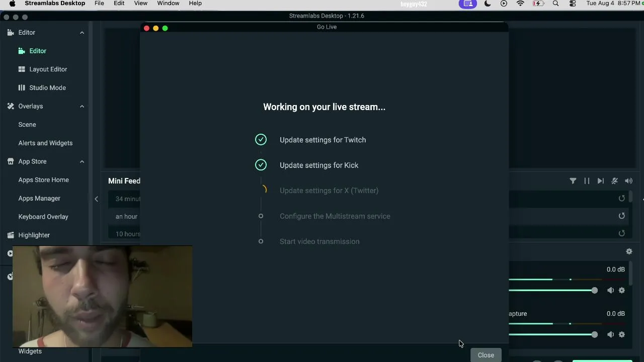Screen dimensions: 644x362
Task: Click the Update settings for Twitch step
Action: (x=323, y=140)
